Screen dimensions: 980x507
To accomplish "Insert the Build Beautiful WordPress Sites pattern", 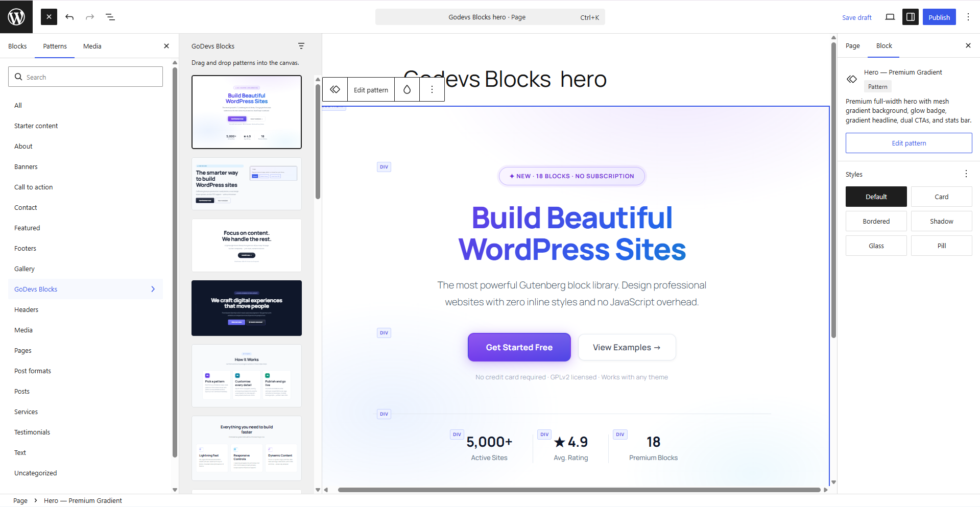I will click(x=247, y=112).
